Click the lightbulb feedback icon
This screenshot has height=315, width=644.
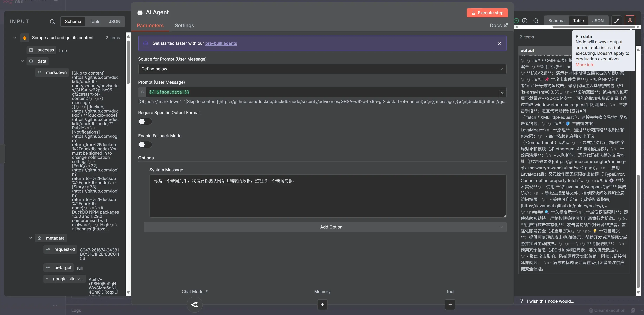(522, 301)
